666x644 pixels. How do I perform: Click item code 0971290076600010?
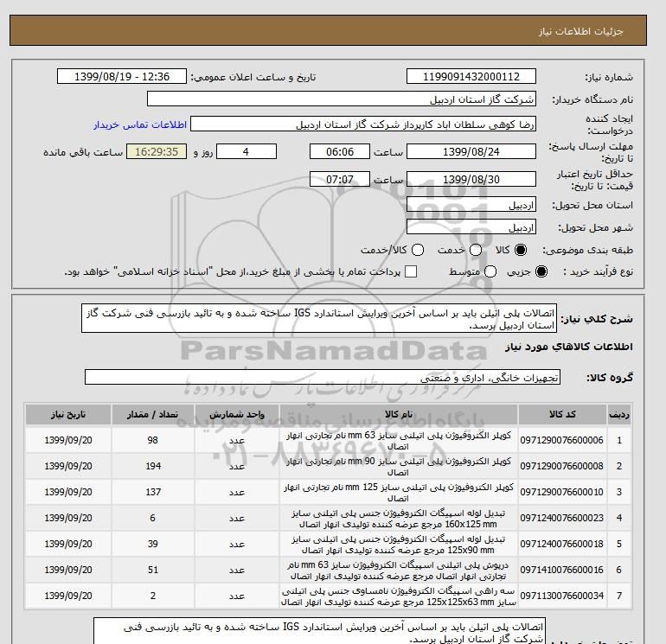coord(561,492)
